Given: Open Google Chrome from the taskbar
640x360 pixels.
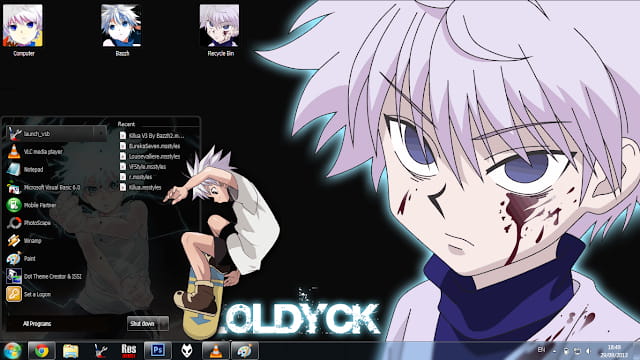Looking at the screenshot, I should (41, 351).
